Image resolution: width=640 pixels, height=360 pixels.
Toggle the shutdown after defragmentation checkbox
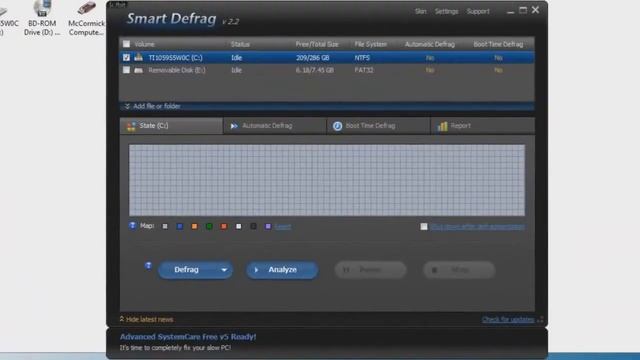point(424,227)
